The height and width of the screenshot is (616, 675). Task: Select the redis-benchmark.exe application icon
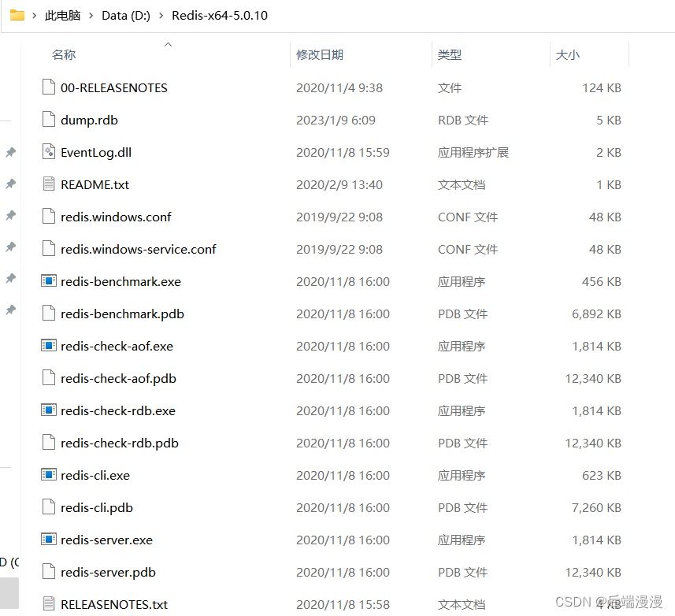point(49,280)
